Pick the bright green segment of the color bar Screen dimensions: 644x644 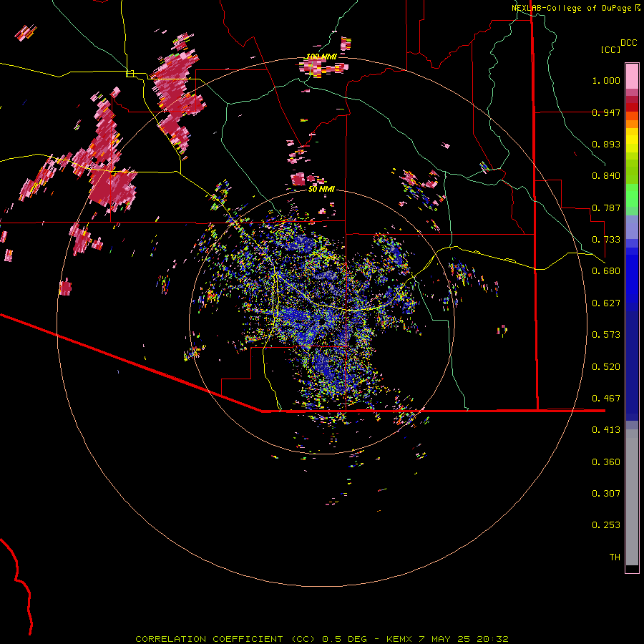coord(632,195)
